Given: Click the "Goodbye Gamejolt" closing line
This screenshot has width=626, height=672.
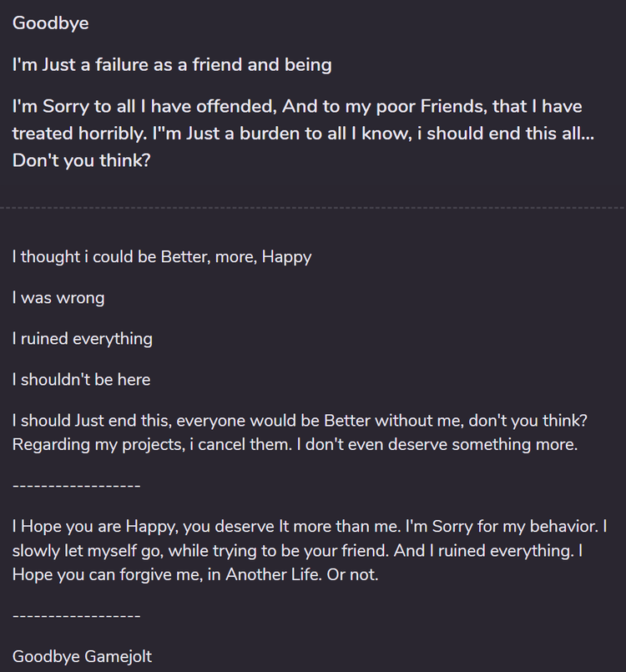Looking at the screenshot, I should click(x=83, y=657).
